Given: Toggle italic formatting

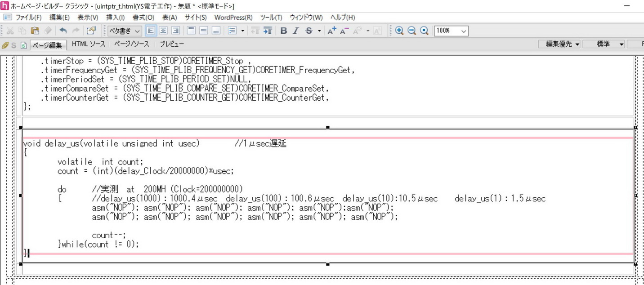Looking at the screenshot, I should 295,31.
